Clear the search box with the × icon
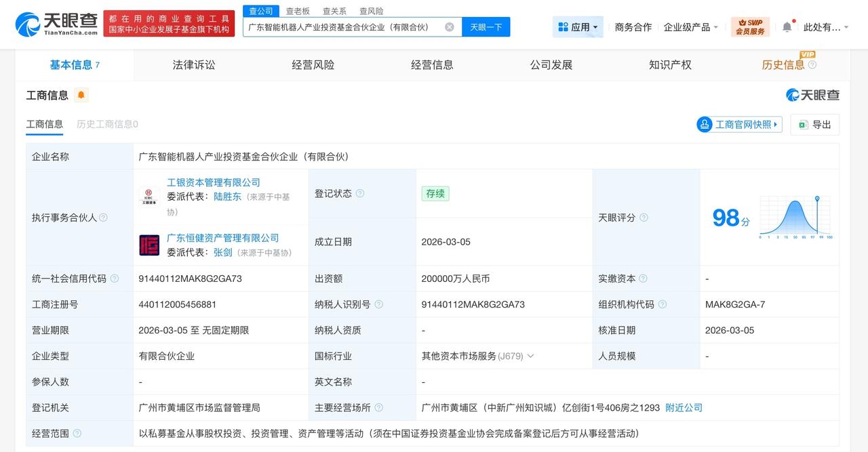The width and height of the screenshot is (868, 452). click(447, 27)
